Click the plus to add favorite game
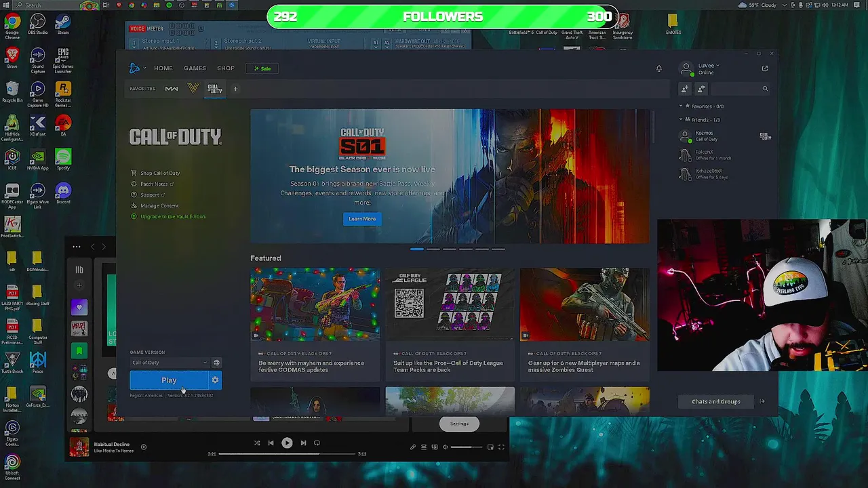868x488 pixels. click(x=235, y=89)
